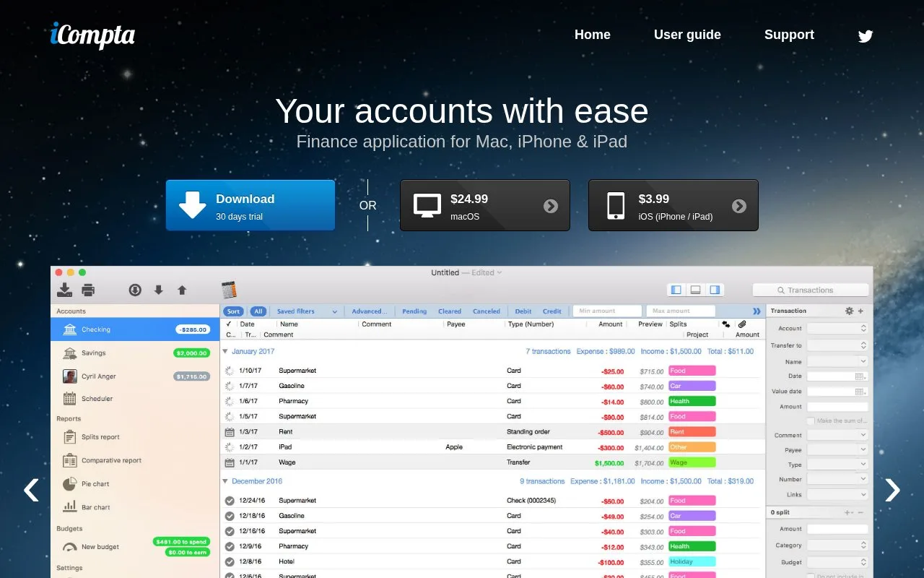
Task: Click the calculator icon in toolbar
Action: (229, 290)
